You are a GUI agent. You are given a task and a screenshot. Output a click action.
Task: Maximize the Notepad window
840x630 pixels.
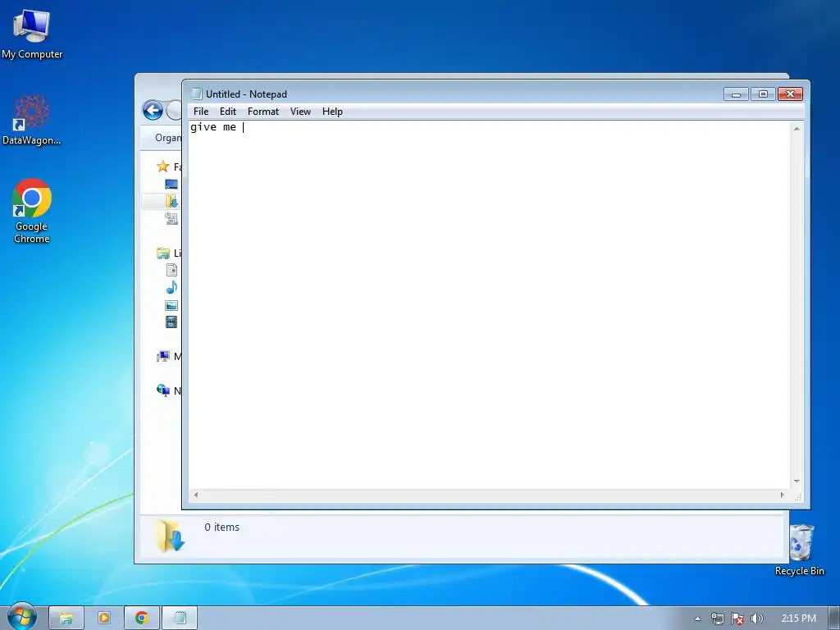(763, 94)
